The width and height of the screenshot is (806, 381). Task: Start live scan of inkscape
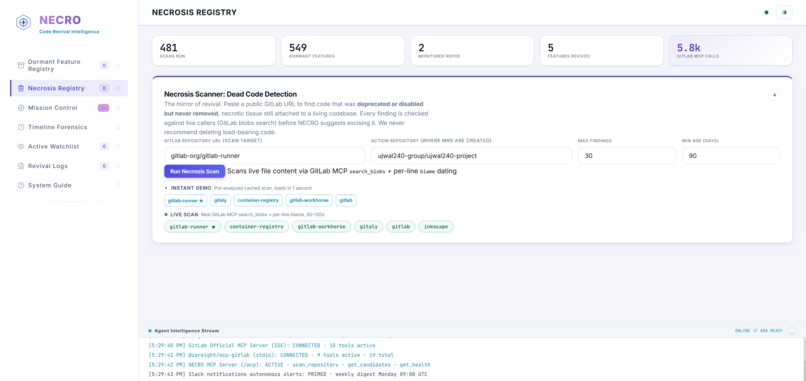pos(436,227)
